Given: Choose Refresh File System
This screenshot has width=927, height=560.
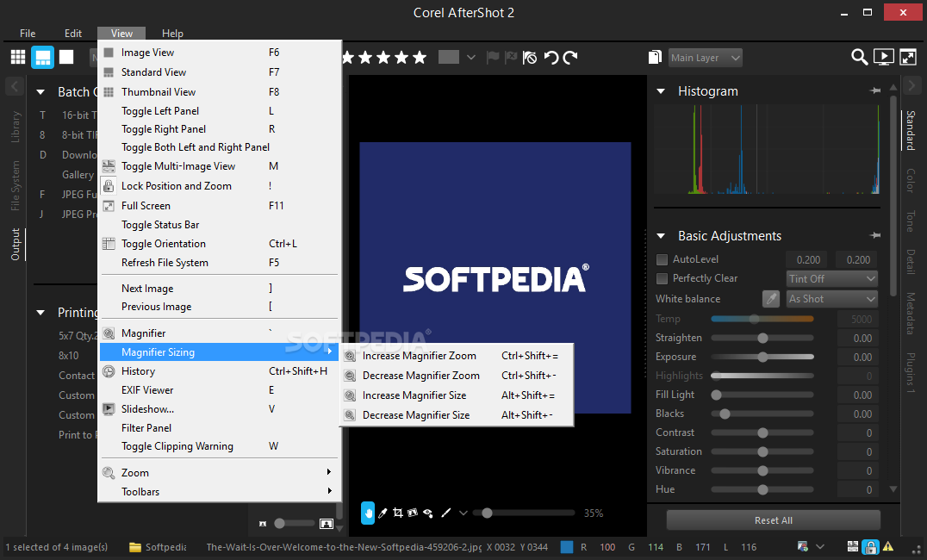Looking at the screenshot, I should tap(221, 263).
